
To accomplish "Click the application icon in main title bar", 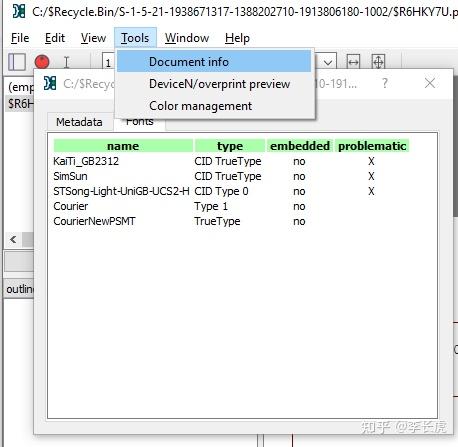I will pos(19,11).
